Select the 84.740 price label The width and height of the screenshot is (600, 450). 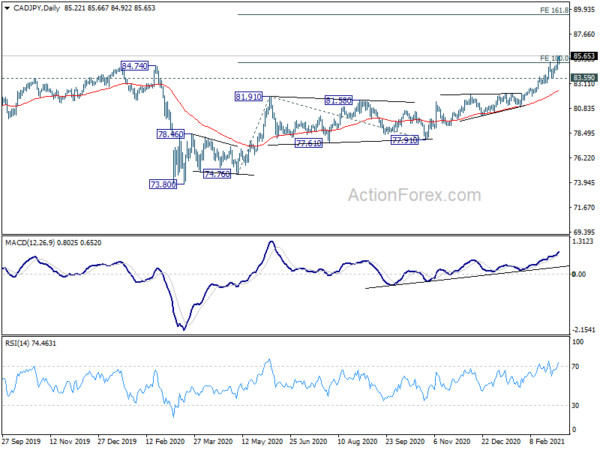[x=134, y=66]
